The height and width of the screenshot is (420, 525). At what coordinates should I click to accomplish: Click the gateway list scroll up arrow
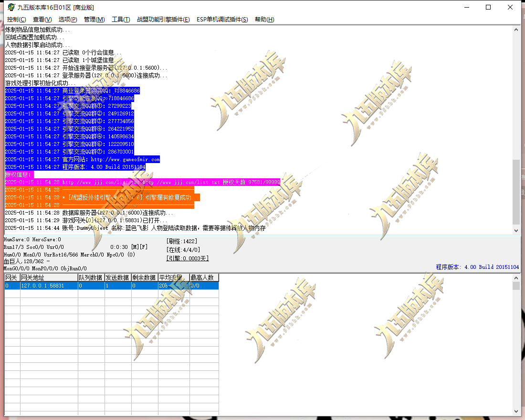pyautogui.click(x=516, y=278)
